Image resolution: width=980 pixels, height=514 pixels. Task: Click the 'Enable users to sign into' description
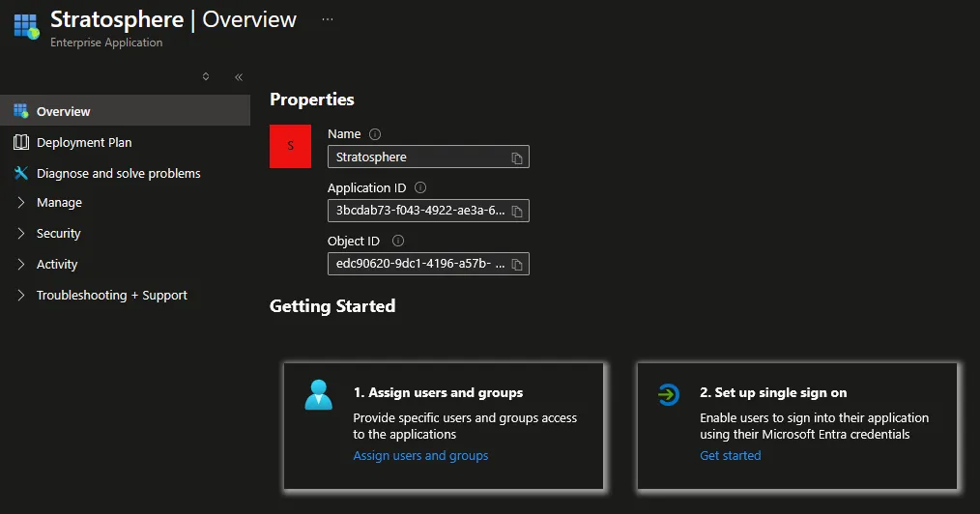pyautogui.click(x=815, y=426)
